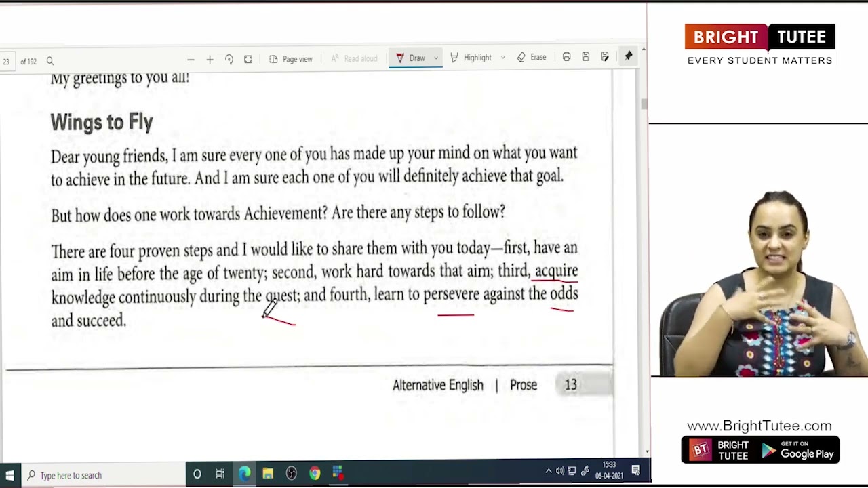Switch to Microsoft Edge on taskbar
Screen dimensions: 868x488
tap(244, 474)
